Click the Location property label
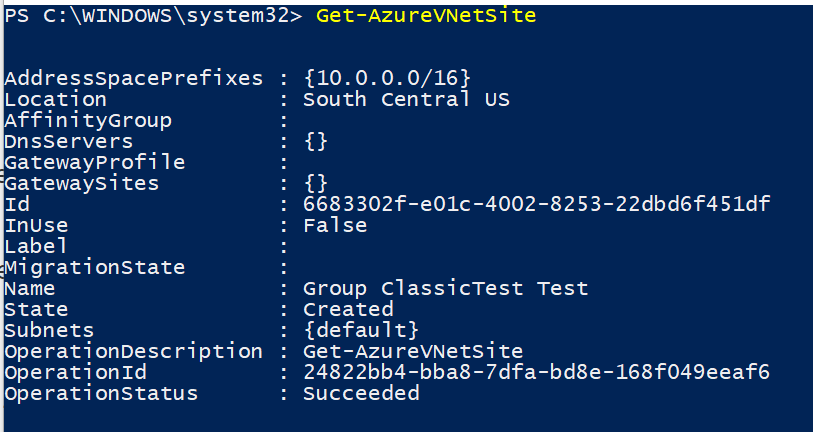Image resolution: width=813 pixels, height=432 pixels. pyautogui.click(x=55, y=99)
